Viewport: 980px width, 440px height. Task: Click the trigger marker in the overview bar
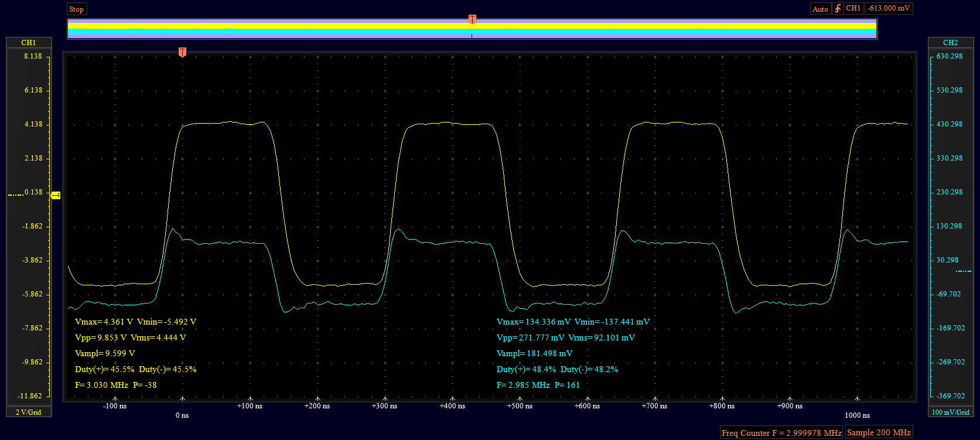click(x=472, y=19)
